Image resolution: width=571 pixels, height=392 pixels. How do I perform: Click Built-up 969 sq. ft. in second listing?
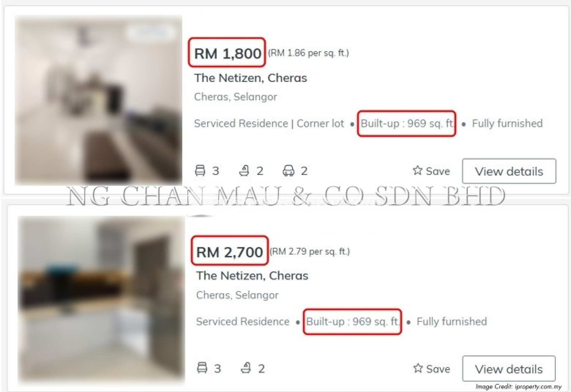[353, 322]
